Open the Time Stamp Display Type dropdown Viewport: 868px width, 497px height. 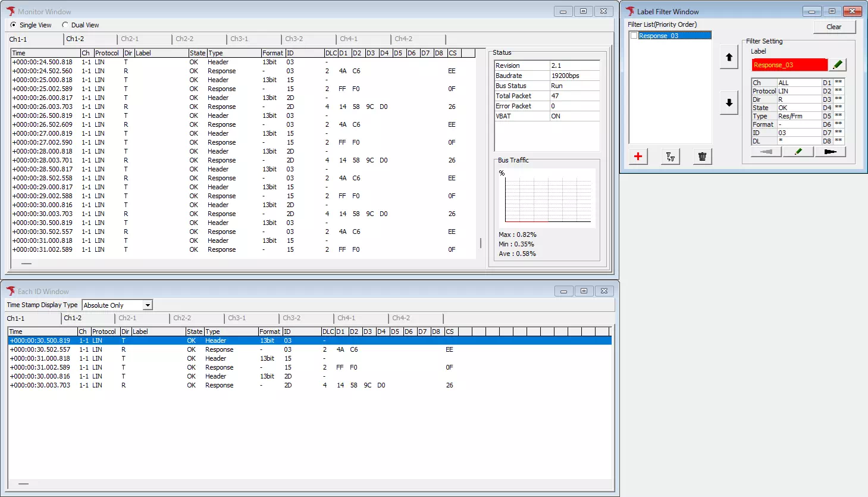click(x=148, y=305)
